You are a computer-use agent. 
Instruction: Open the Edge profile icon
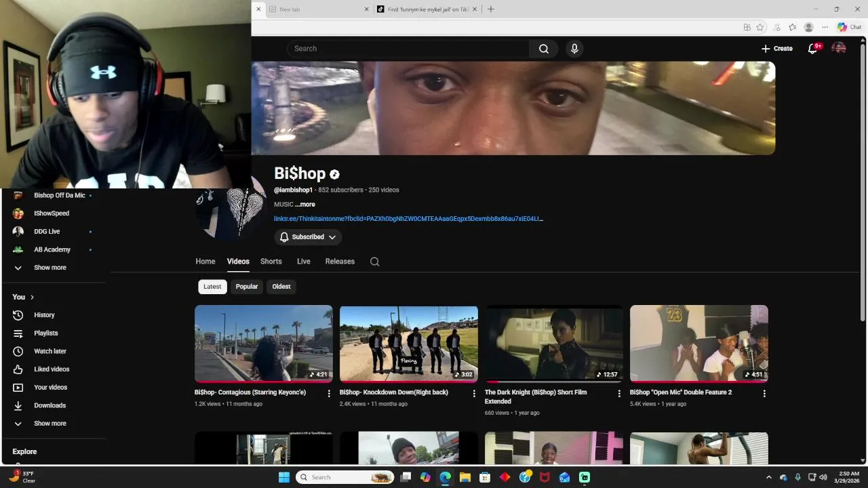(x=808, y=27)
